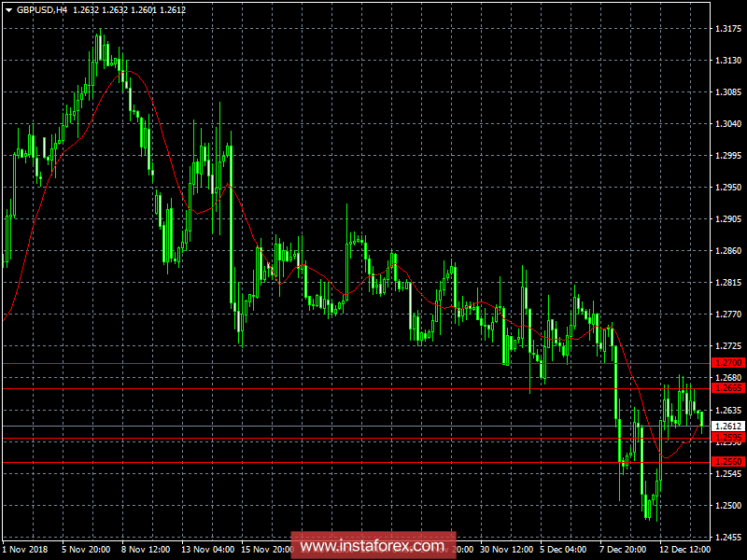Click the 1.2680 price scale value
Screen dimensions: 747x560
pyautogui.click(x=728, y=378)
